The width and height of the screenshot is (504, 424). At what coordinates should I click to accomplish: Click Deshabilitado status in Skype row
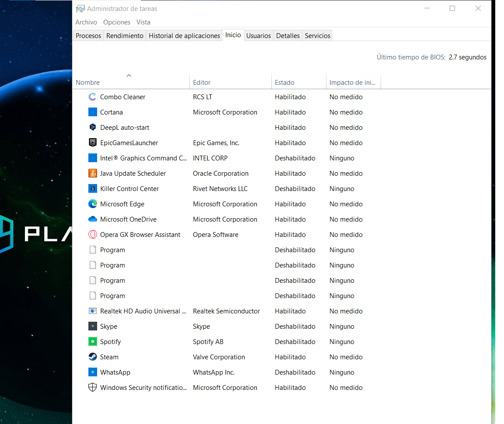295,327
